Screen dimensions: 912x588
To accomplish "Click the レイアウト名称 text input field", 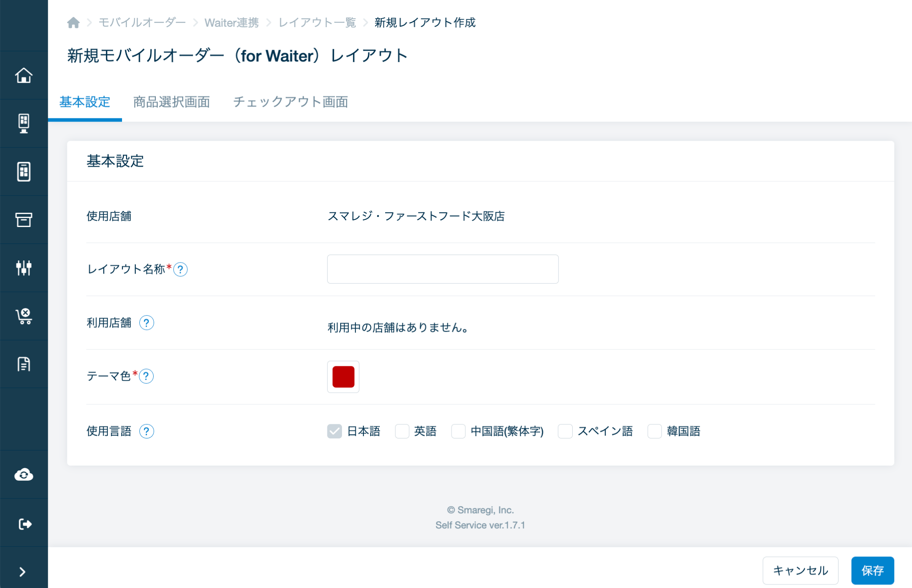I will [442, 269].
